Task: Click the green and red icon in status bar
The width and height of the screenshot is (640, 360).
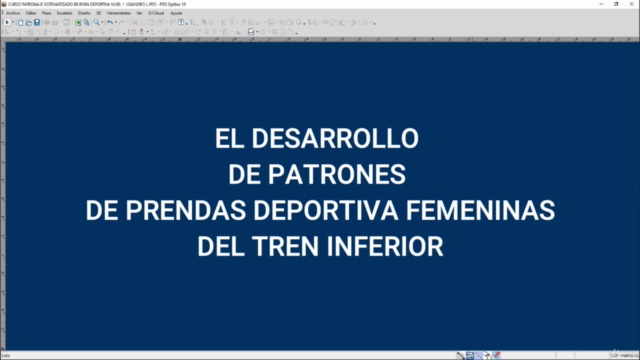Action: click(x=496, y=356)
